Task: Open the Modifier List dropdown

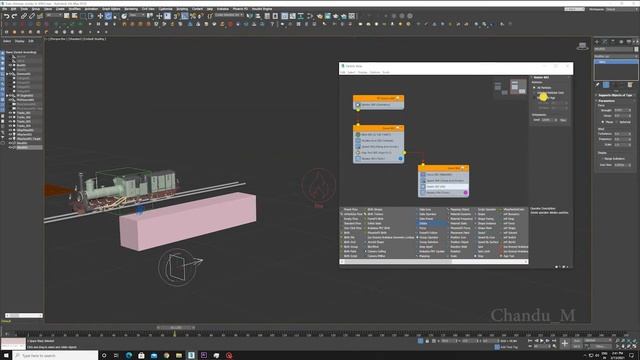Action: [616, 56]
